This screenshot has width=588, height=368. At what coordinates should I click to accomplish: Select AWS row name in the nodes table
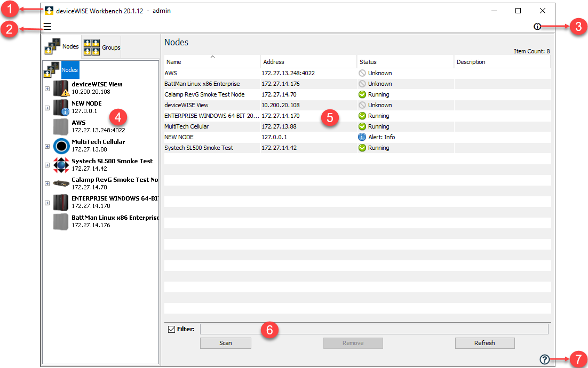point(171,73)
